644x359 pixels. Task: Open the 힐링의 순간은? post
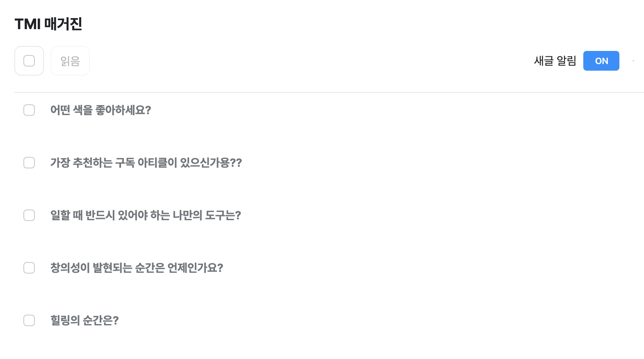84,320
